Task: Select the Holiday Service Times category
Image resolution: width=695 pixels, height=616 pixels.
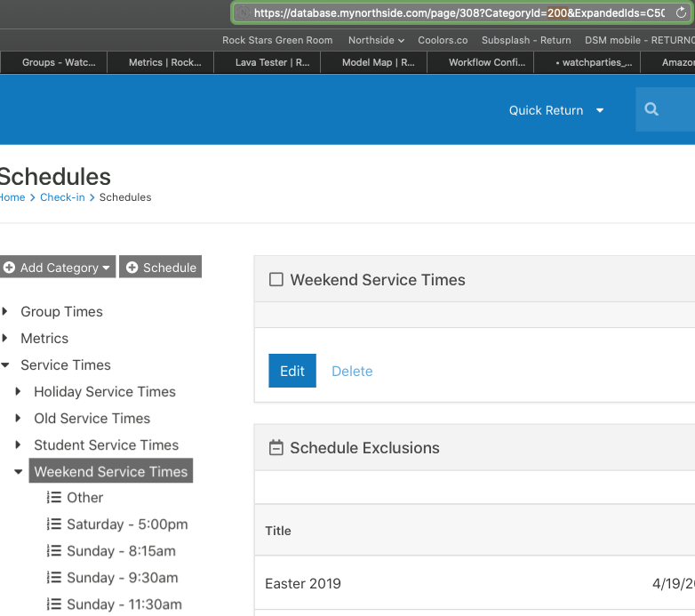Action: (105, 391)
